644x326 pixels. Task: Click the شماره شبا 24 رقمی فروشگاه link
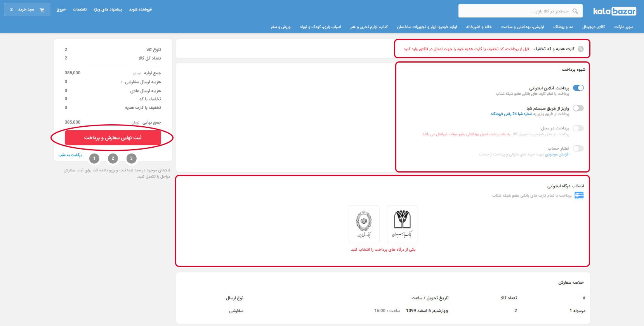click(x=512, y=114)
